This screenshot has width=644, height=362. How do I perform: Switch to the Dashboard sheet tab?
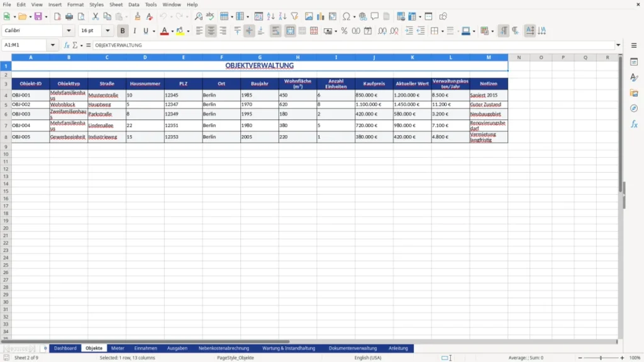tap(65, 348)
